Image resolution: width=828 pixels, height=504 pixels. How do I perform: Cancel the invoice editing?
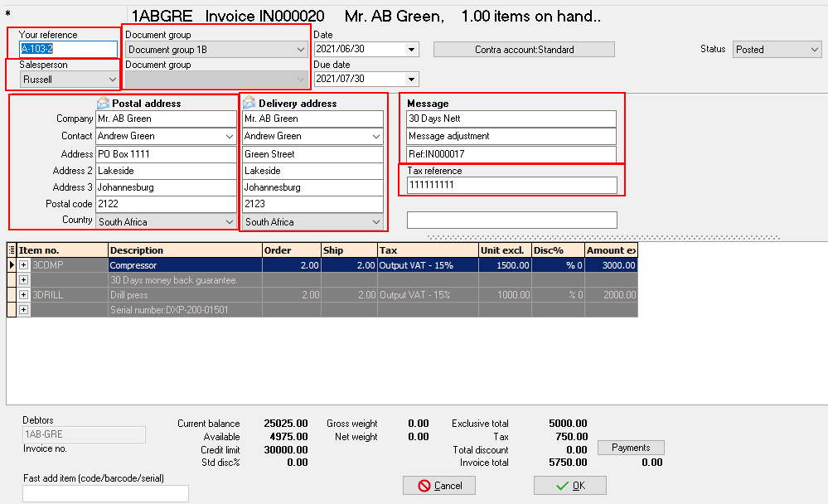(x=440, y=485)
